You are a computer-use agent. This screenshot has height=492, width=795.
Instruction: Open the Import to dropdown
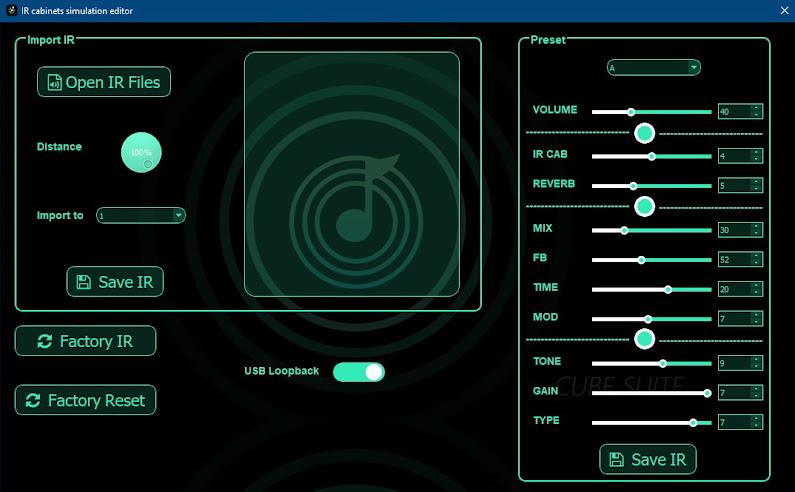(141, 216)
